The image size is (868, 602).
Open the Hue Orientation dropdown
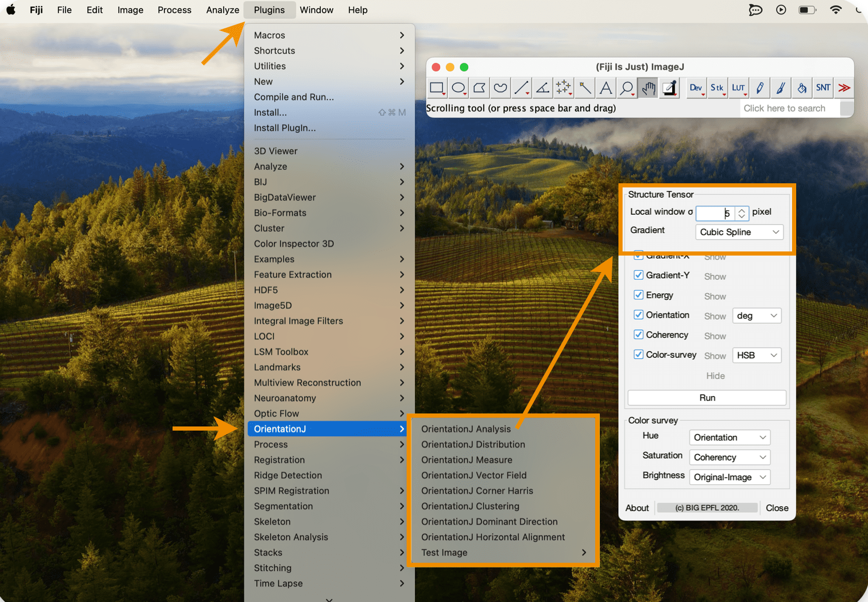click(730, 437)
